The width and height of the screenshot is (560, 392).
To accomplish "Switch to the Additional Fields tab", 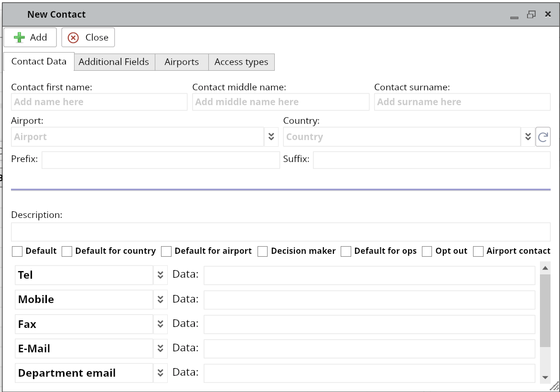I will tap(114, 62).
